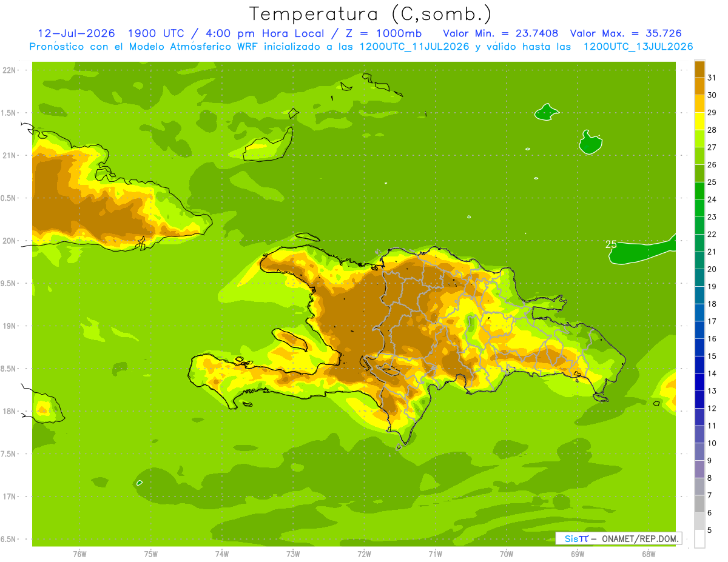Pick the lime swatch between 26 and 27
This screenshot has height=562, width=728.
[699, 156]
